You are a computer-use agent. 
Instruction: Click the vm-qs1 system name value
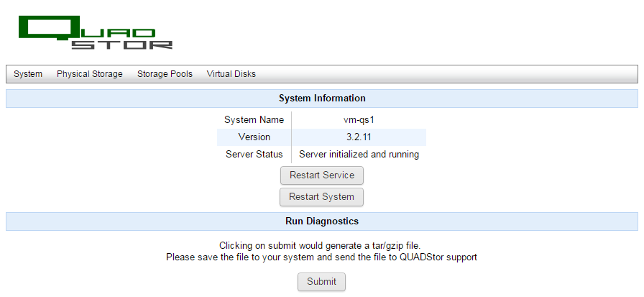[x=359, y=120]
